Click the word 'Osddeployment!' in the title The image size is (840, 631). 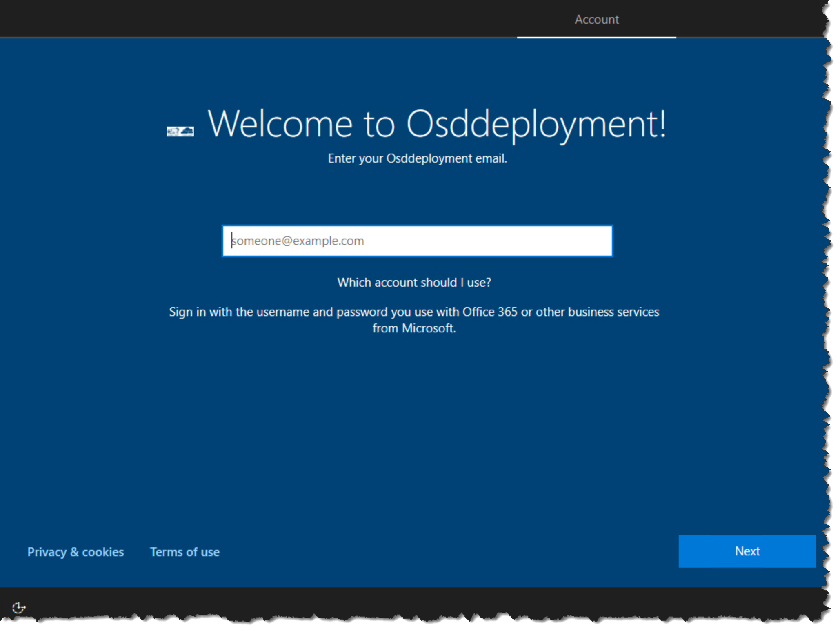(x=536, y=124)
